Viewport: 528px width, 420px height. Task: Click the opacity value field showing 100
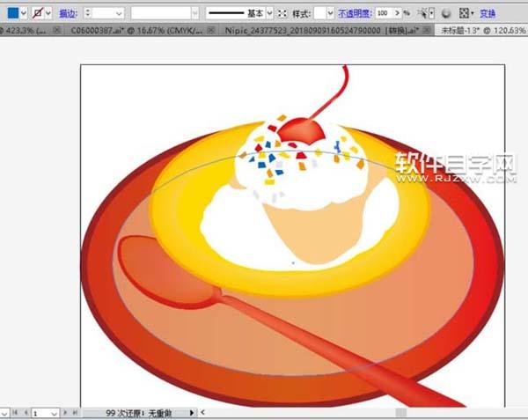[x=384, y=14]
